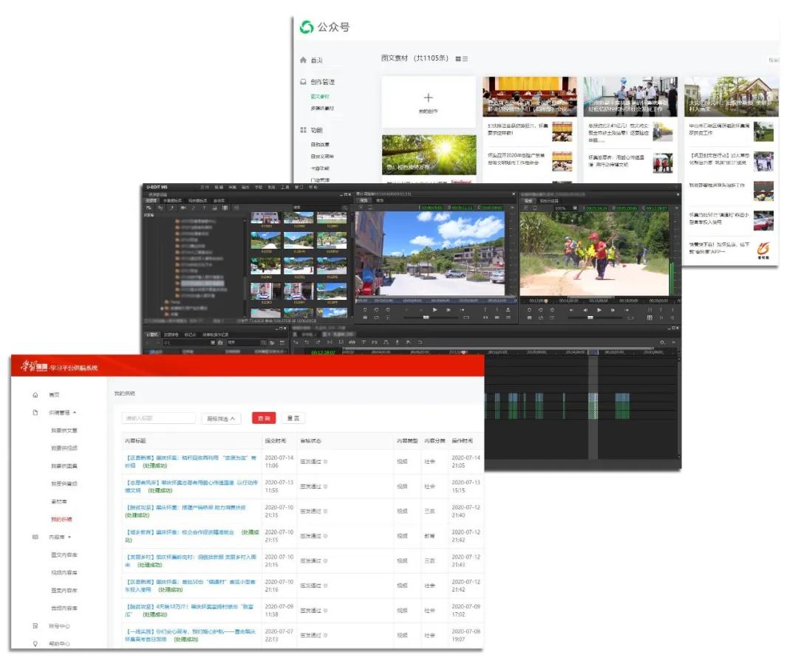This screenshot has height=672, width=798.
Task: Click the search field in U-EDIT resource panel
Action: tap(316, 208)
